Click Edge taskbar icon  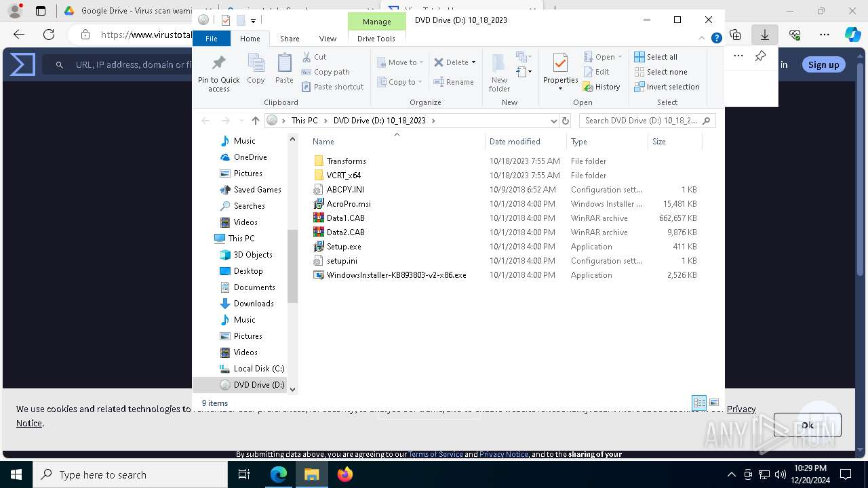[279, 474]
